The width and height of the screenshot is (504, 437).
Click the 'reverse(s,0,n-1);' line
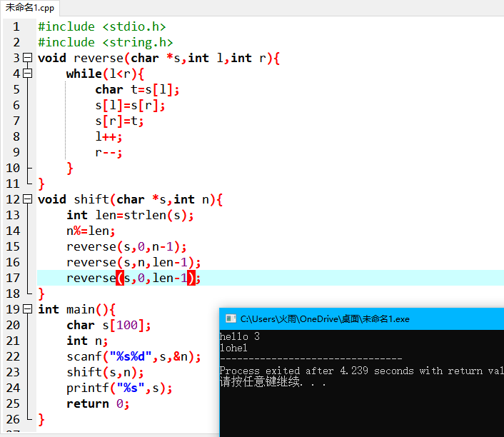(126, 246)
